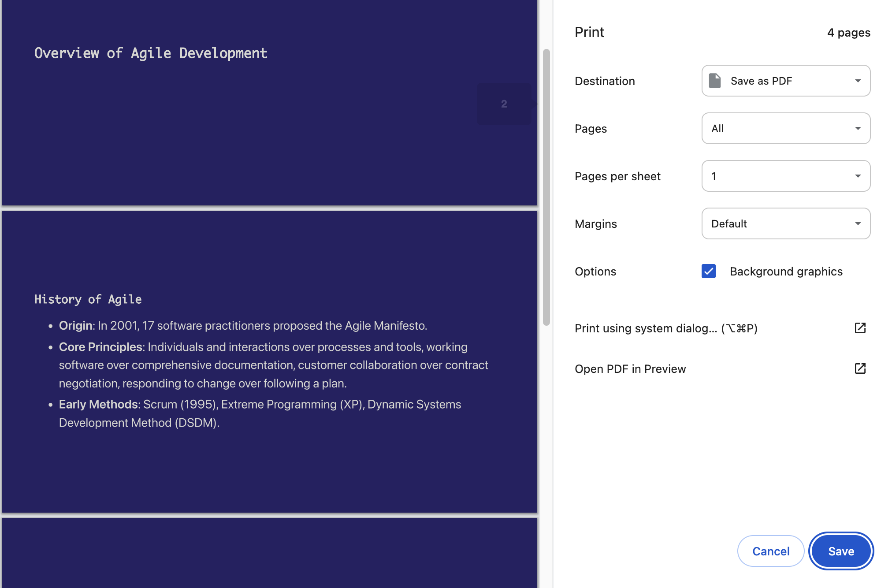This screenshot has width=892, height=588.
Task: Click the 'Print' dialog heading
Action: pyautogui.click(x=589, y=32)
